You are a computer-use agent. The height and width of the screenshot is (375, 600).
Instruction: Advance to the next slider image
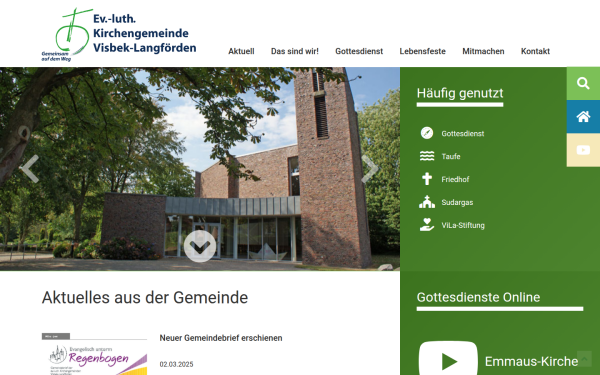click(370, 169)
